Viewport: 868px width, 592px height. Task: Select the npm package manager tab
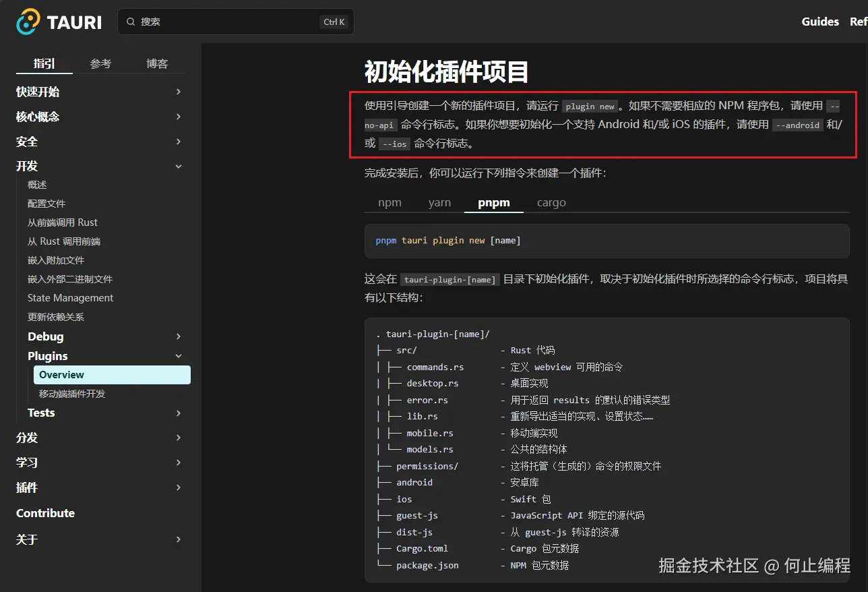(390, 202)
